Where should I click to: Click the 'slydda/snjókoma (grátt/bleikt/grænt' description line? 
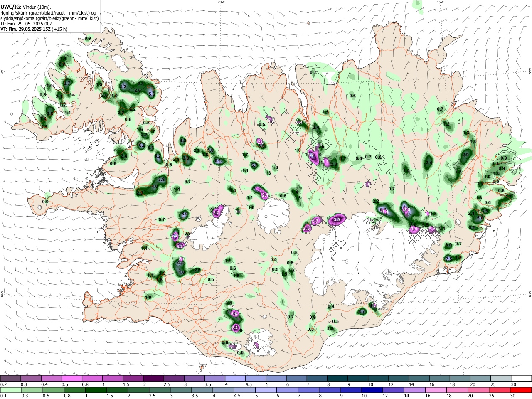49,18
